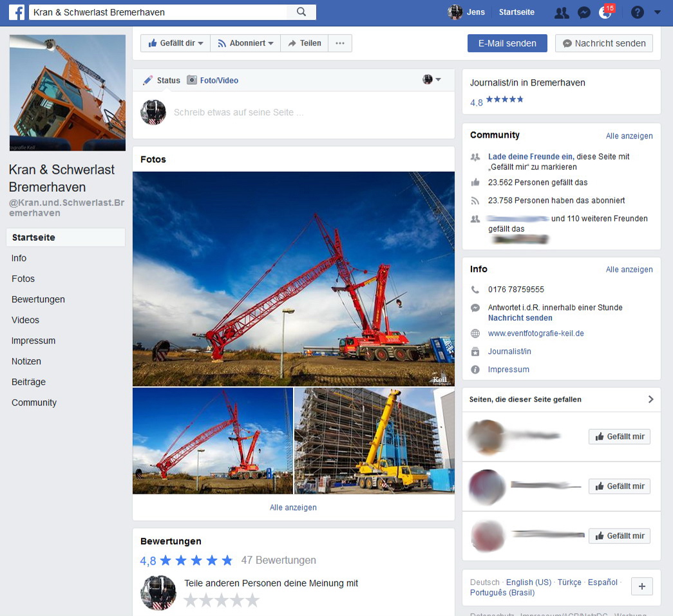Click Gefällt mir for the first liked page
Screen dimensions: 673x616
[620, 436]
